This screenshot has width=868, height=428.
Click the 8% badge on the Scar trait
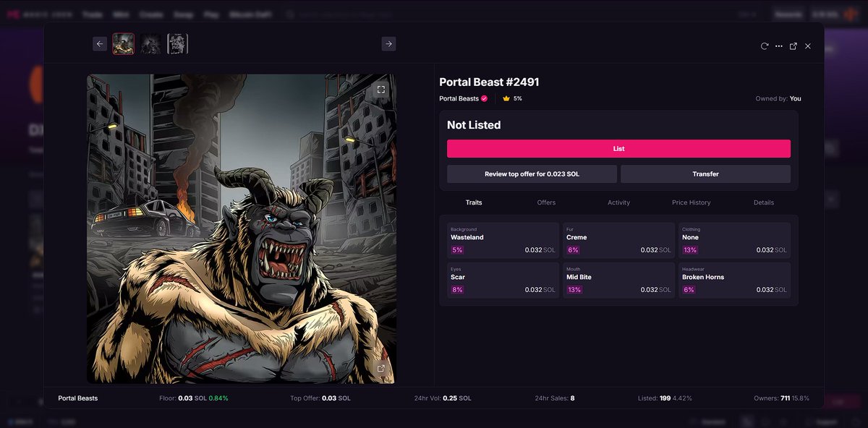(x=457, y=290)
